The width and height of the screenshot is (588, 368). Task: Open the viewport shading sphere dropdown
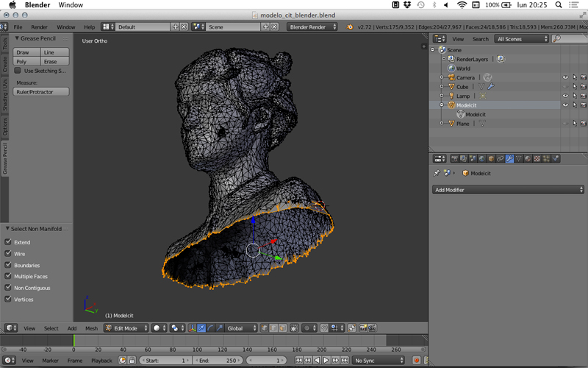click(x=160, y=328)
